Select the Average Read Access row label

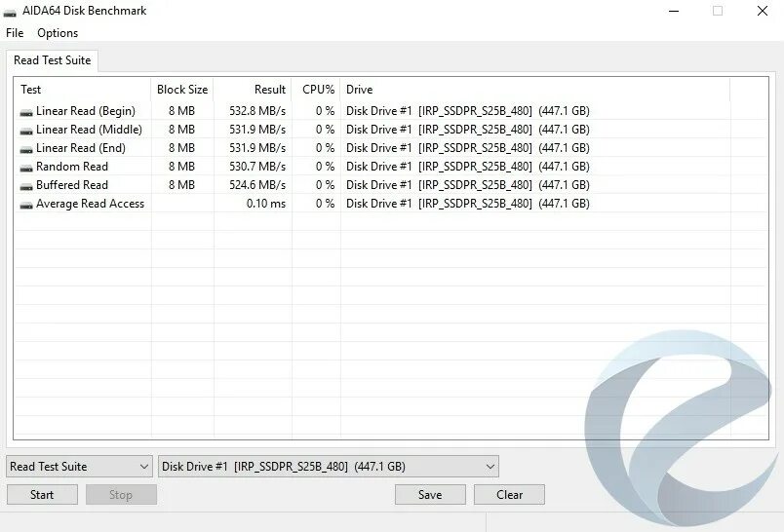90,204
